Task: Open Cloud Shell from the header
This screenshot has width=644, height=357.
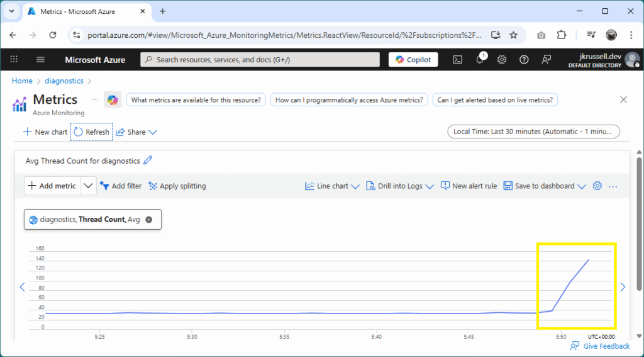Action: (x=457, y=60)
